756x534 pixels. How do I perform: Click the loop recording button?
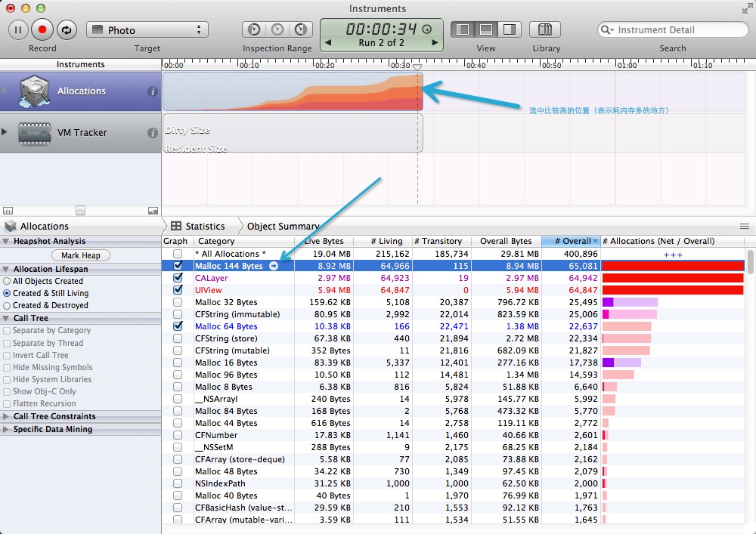pos(66,30)
